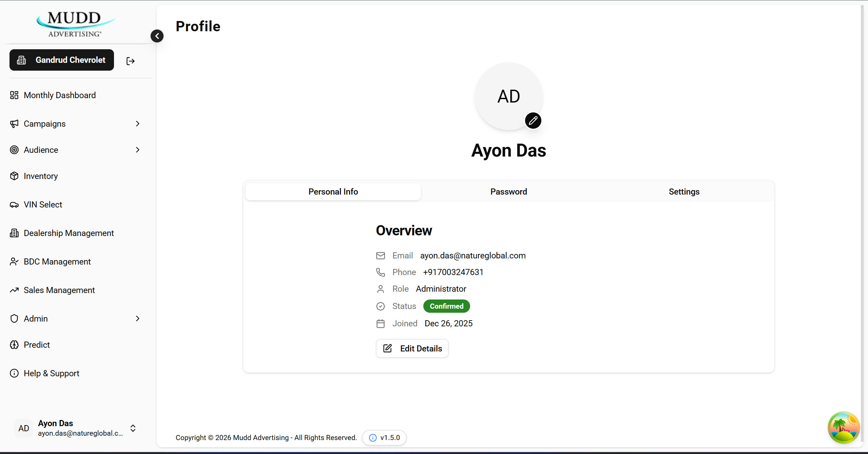Navigate to BDC Management

point(57,261)
